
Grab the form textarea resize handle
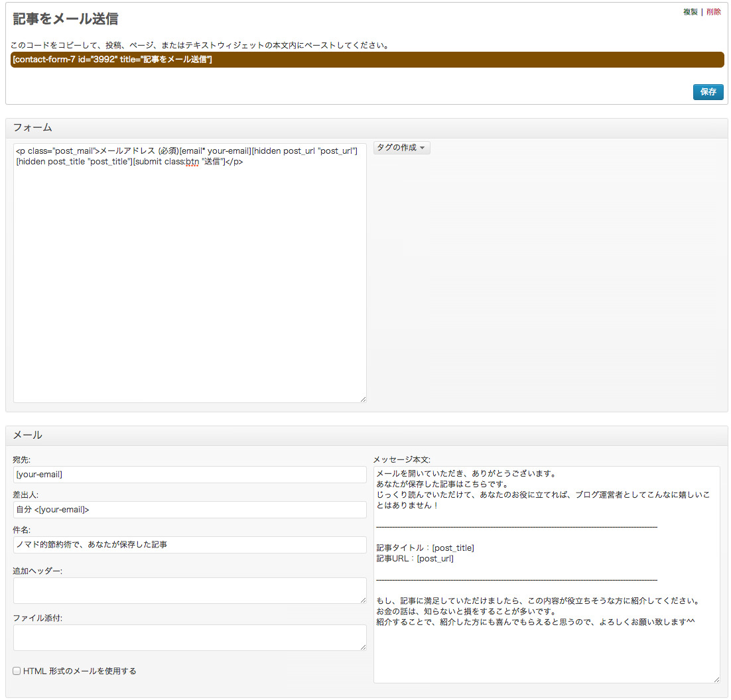(363, 399)
